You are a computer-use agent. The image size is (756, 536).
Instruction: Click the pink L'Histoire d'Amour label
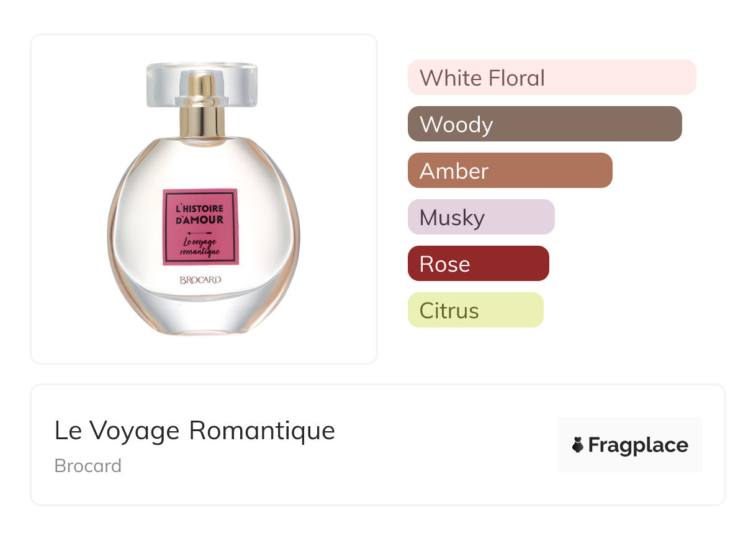pos(201,226)
